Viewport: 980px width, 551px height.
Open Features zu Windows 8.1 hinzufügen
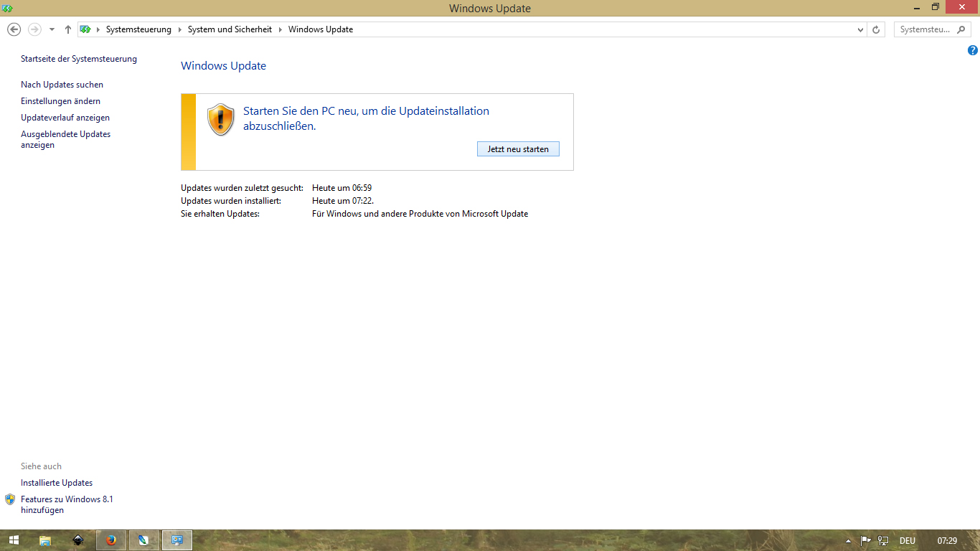[x=67, y=504]
